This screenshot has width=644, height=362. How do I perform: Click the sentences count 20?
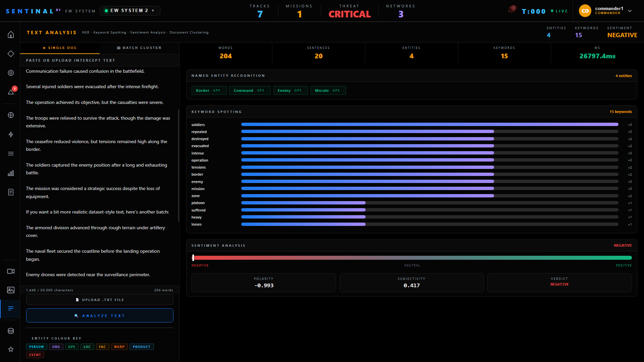click(x=319, y=56)
